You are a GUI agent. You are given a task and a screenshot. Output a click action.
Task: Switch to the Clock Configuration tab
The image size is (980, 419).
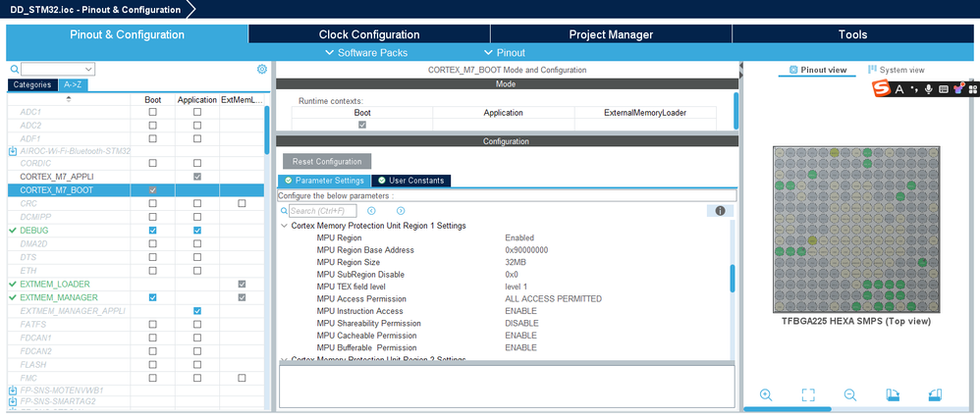click(369, 34)
